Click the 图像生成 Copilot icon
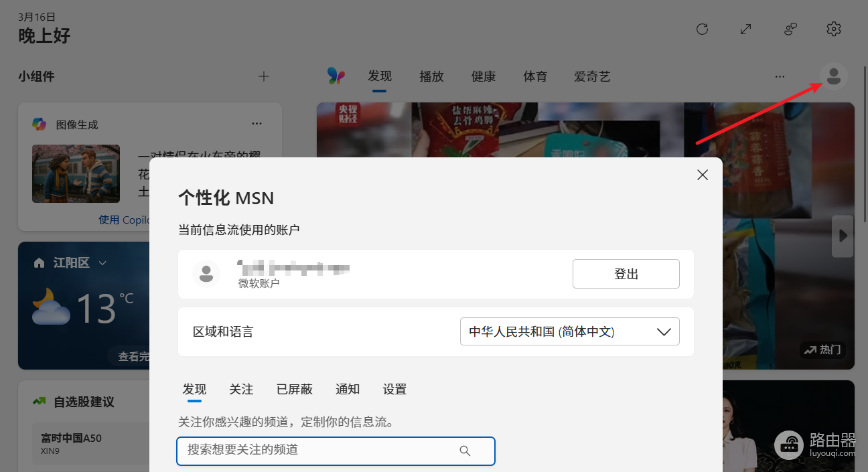The height and width of the screenshot is (472, 868). pyautogui.click(x=40, y=124)
